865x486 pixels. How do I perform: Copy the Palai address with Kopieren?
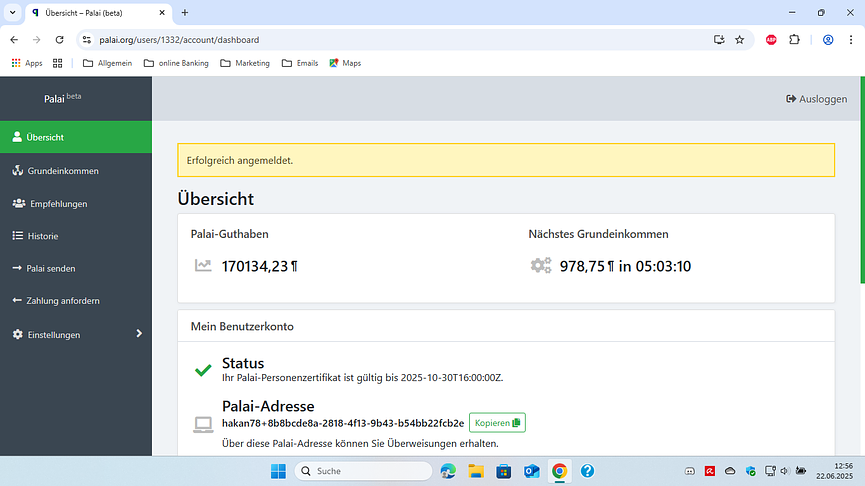click(x=497, y=423)
